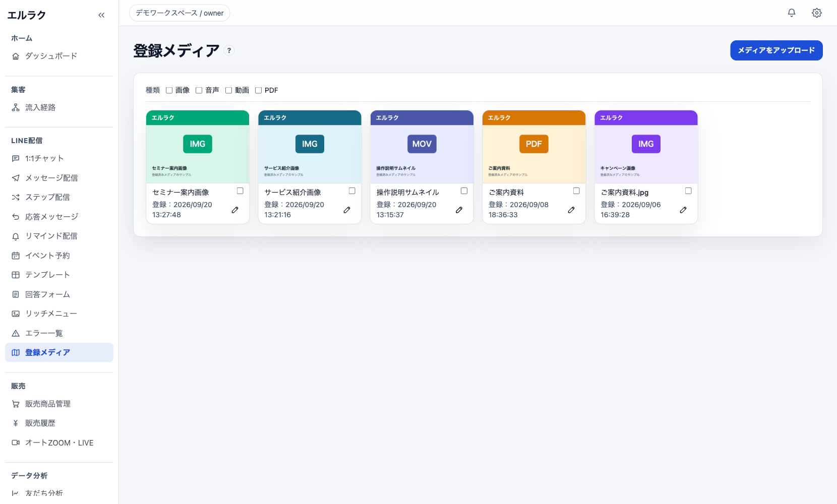Viewport: 837px width, 504px height.
Task: Go to テンプレート in sidebar
Action: (x=59, y=275)
